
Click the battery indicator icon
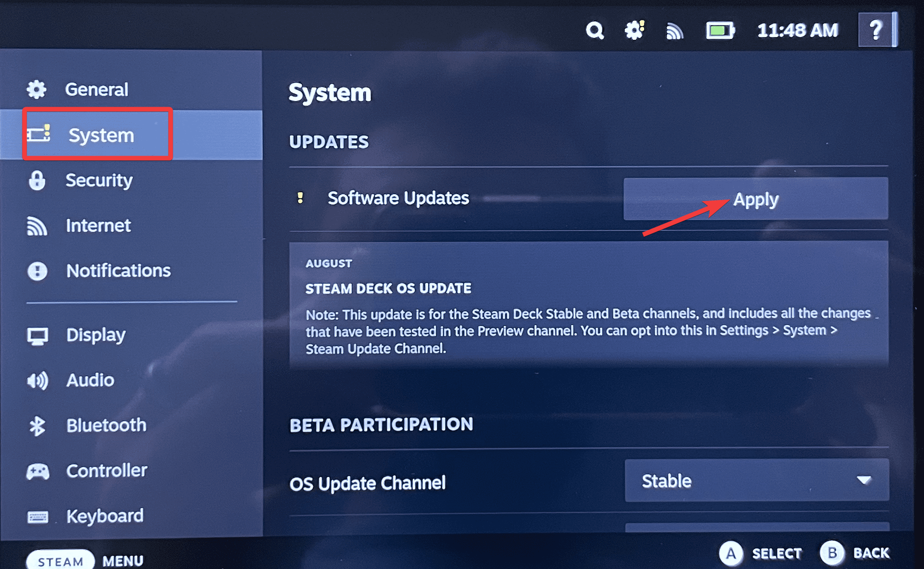tap(720, 31)
